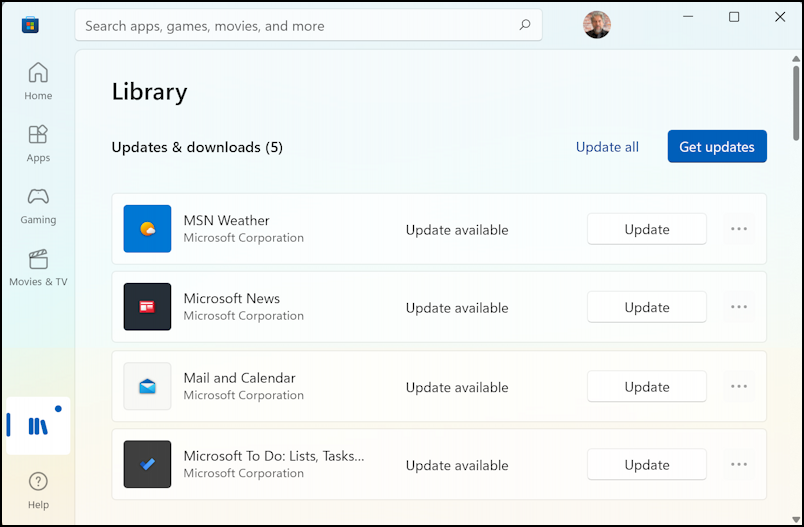Open the user profile avatar
804x527 pixels.
pyautogui.click(x=597, y=25)
